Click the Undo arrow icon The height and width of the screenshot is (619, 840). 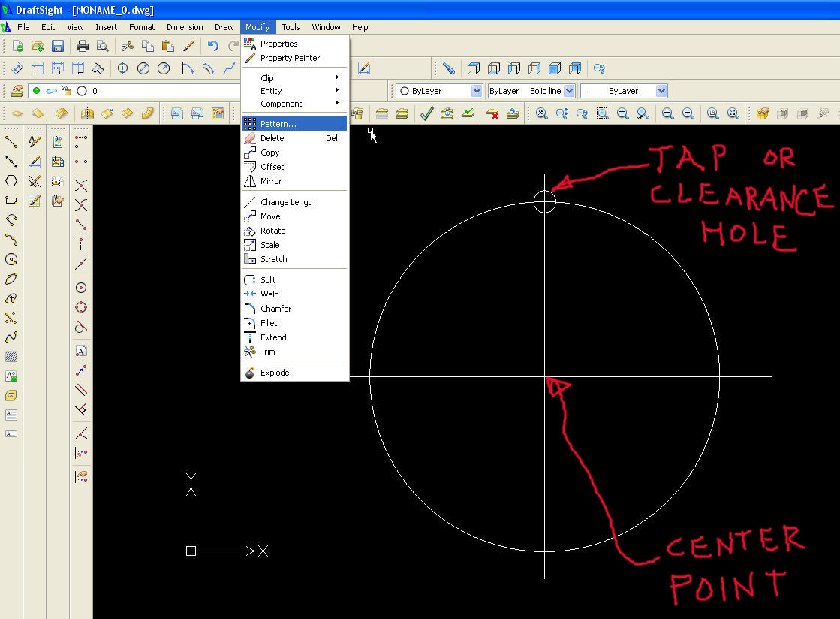tap(212, 46)
